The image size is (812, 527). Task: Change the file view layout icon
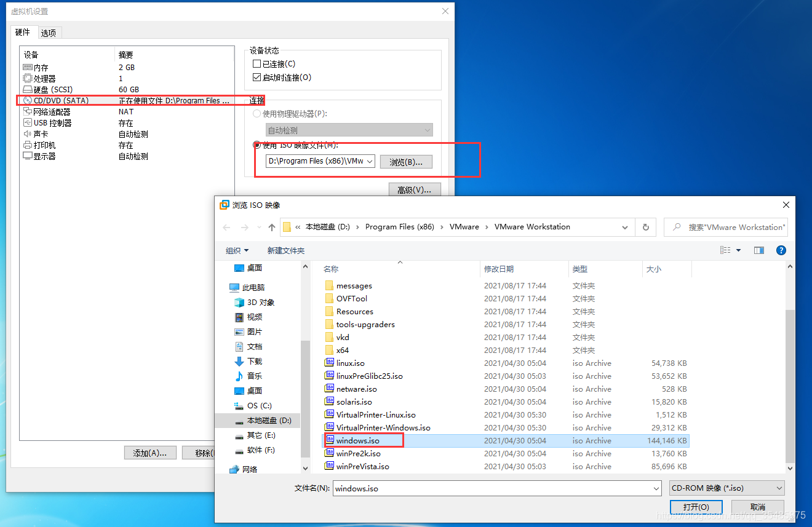coord(726,250)
